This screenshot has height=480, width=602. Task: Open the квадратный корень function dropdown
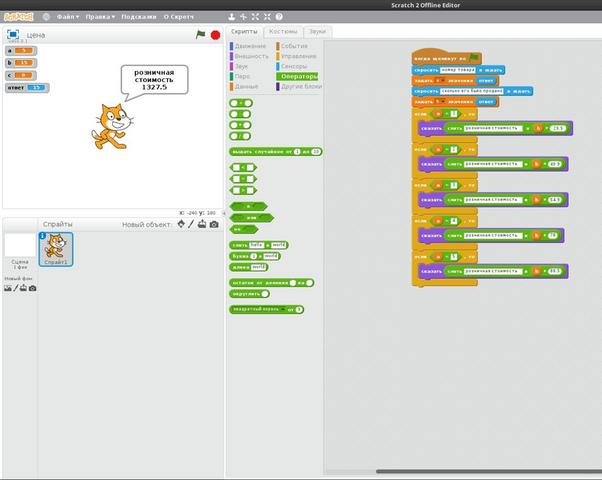283,309
